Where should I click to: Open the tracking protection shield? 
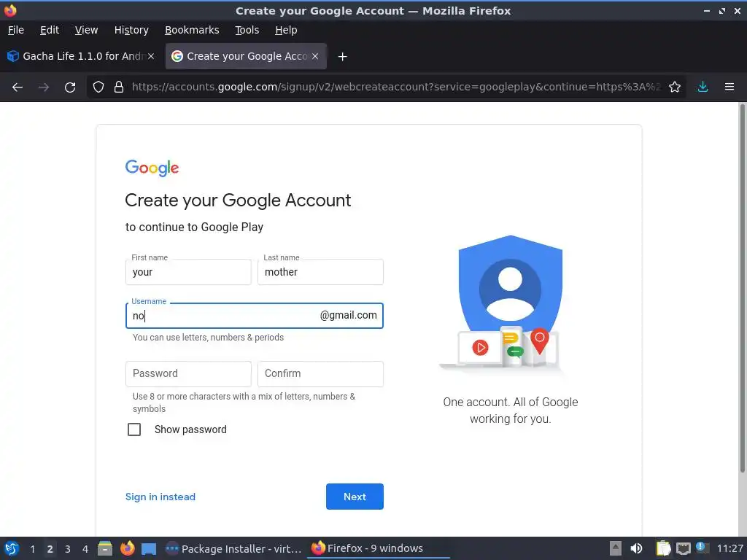(x=98, y=87)
